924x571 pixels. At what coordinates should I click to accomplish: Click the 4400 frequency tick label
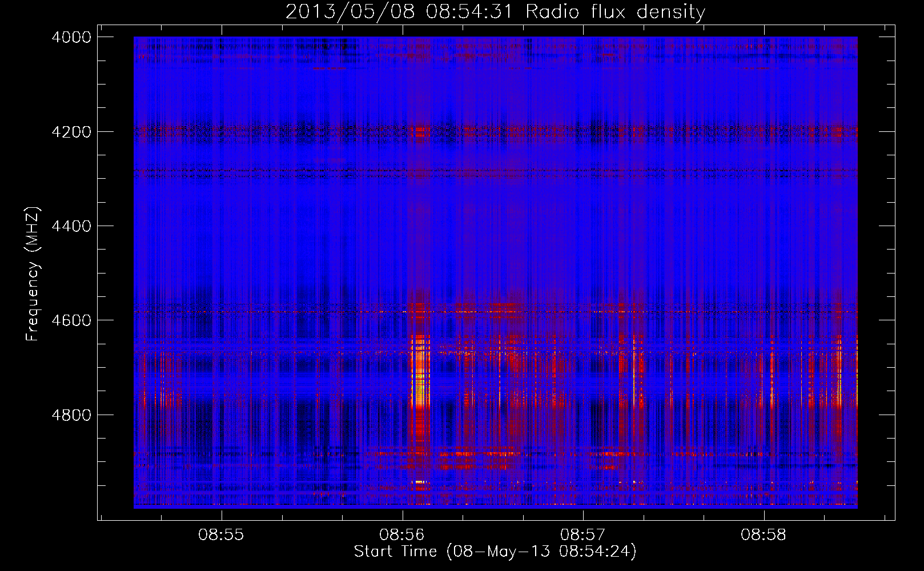71,226
